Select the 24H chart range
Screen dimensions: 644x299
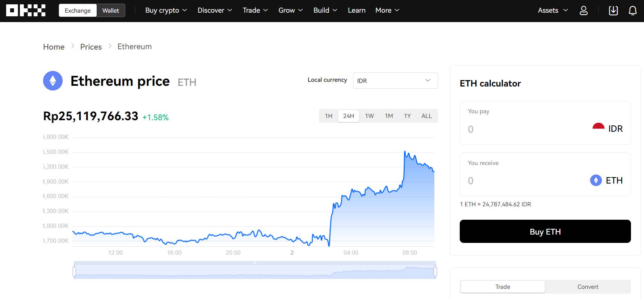point(349,116)
